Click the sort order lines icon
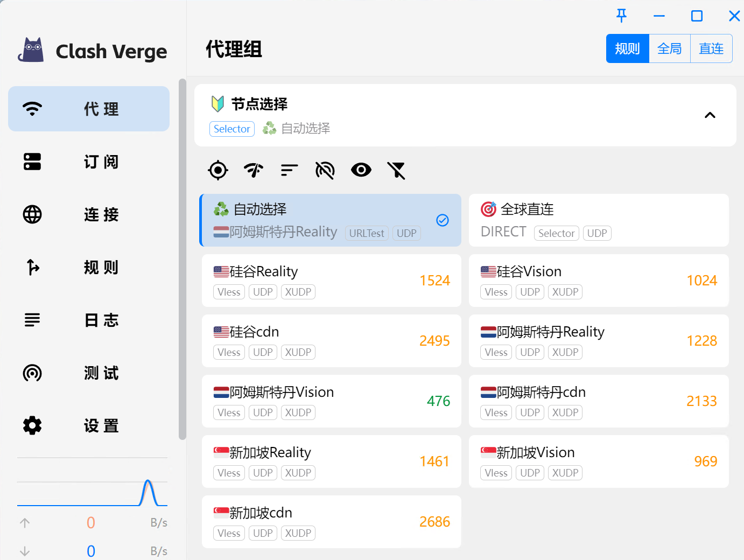 point(289,170)
